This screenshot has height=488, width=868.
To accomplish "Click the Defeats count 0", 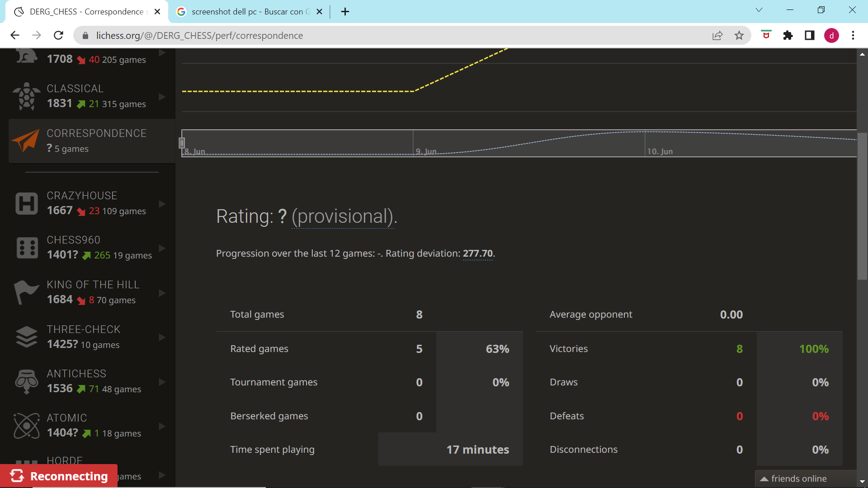I will (x=740, y=416).
